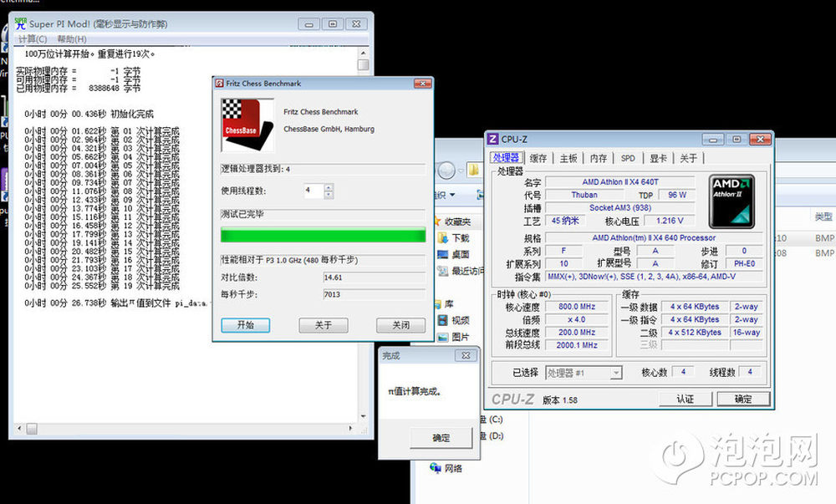Click the green benchmark progress bar
Screen dimensions: 836x504
point(323,235)
